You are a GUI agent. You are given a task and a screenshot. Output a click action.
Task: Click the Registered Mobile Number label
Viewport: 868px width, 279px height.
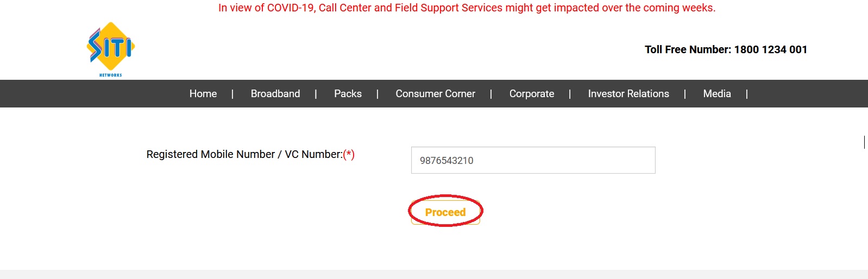(x=244, y=155)
